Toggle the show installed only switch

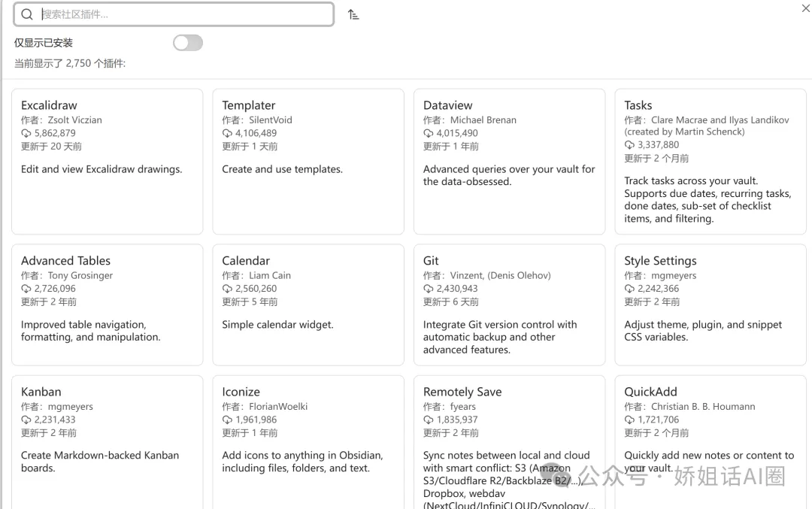tap(188, 43)
